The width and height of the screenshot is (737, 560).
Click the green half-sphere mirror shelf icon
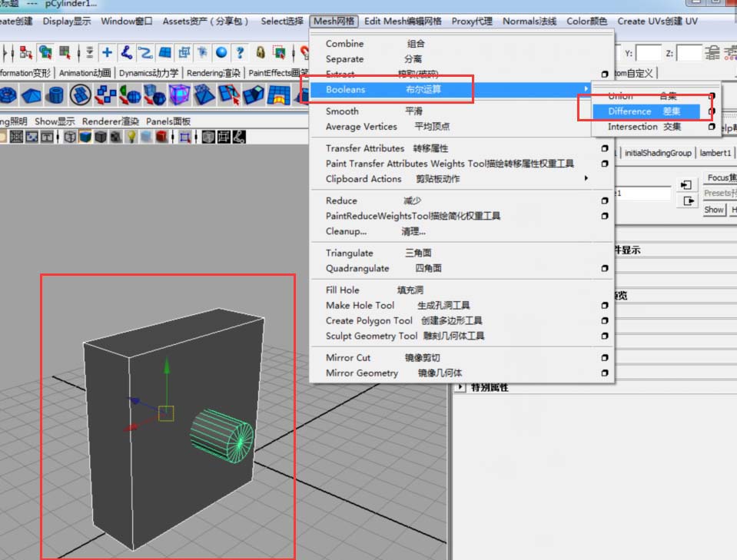click(x=130, y=95)
